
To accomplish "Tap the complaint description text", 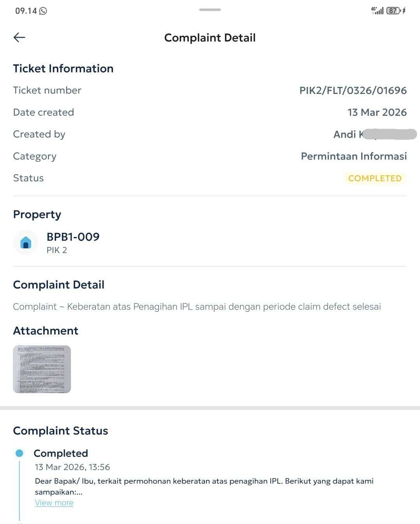I will [x=197, y=307].
